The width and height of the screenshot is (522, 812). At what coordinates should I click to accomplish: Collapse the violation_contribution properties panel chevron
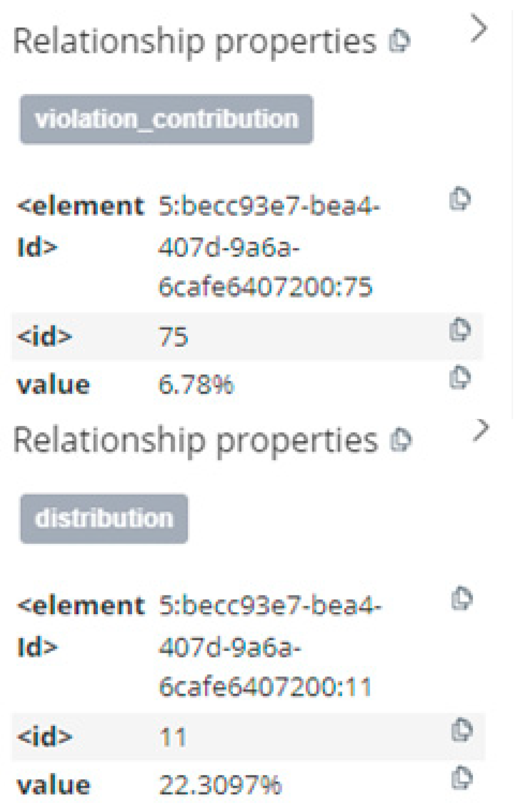pyautogui.click(x=479, y=28)
